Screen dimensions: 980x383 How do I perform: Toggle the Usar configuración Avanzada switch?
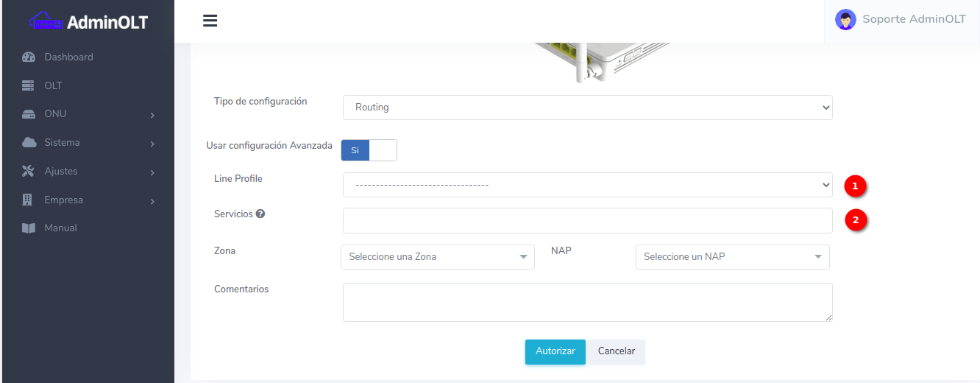click(x=369, y=150)
